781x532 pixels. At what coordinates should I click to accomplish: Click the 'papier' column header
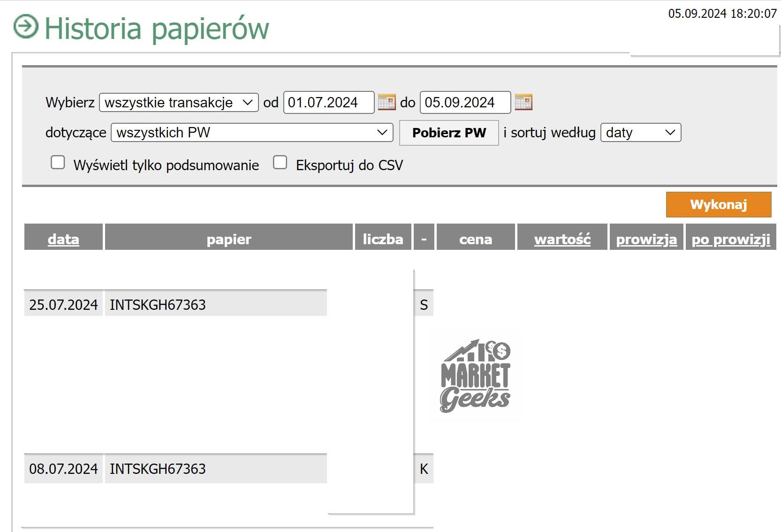click(229, 240)
